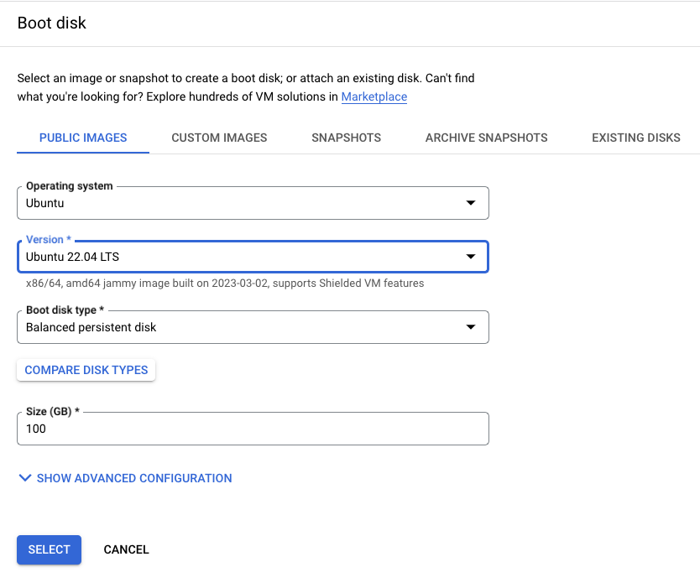Open the Marketplace link
This screenshot has width=700, height=588.
click(374, 96)
